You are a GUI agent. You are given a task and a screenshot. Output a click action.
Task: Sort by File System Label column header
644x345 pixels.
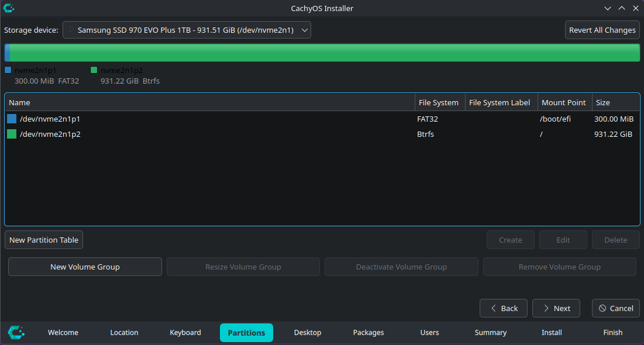click(x=501, y=103)
